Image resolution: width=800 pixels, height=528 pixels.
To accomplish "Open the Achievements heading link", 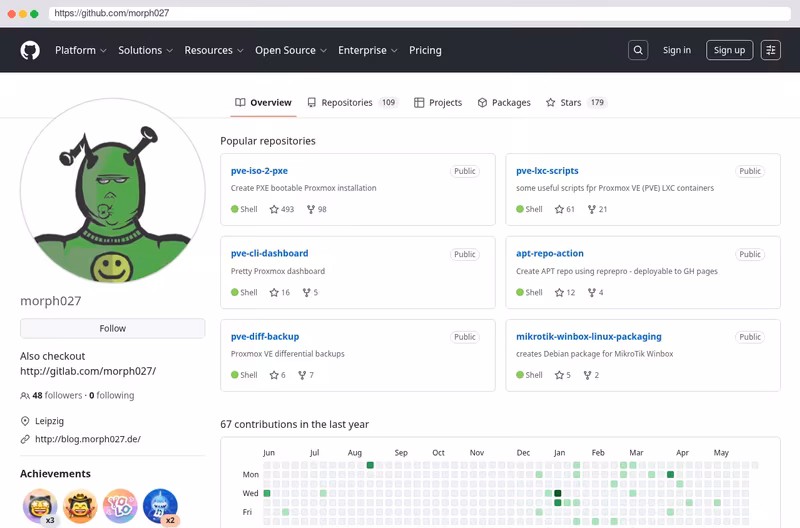I will pyautogui.click(x=55, y=474).
